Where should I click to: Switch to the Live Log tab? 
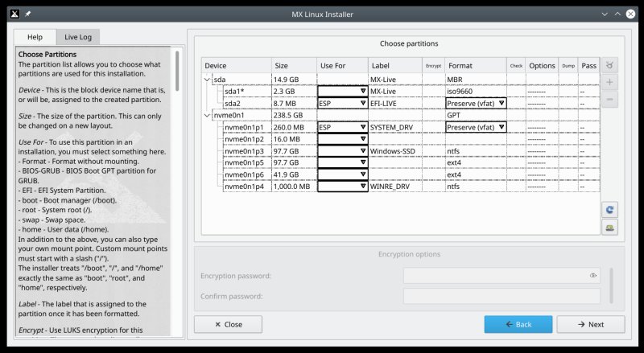[78, 37]
